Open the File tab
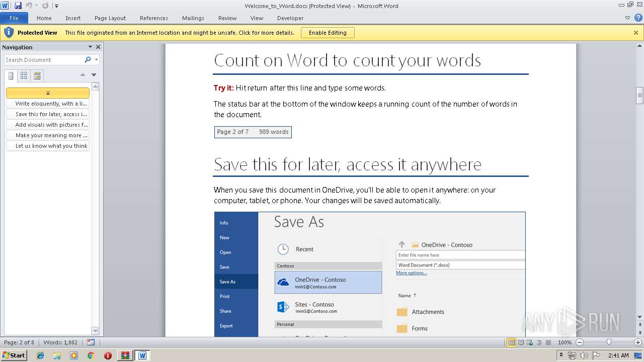The width and height of the screenshot is (644, 362). pos(14,18)
